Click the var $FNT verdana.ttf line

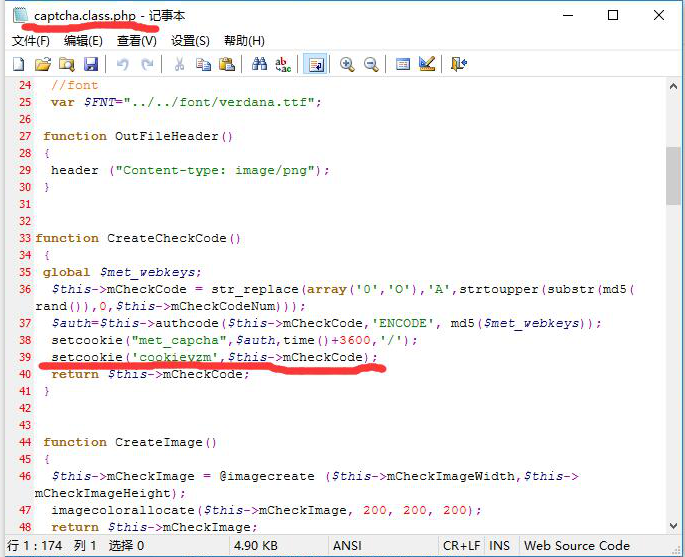[186, 102]
